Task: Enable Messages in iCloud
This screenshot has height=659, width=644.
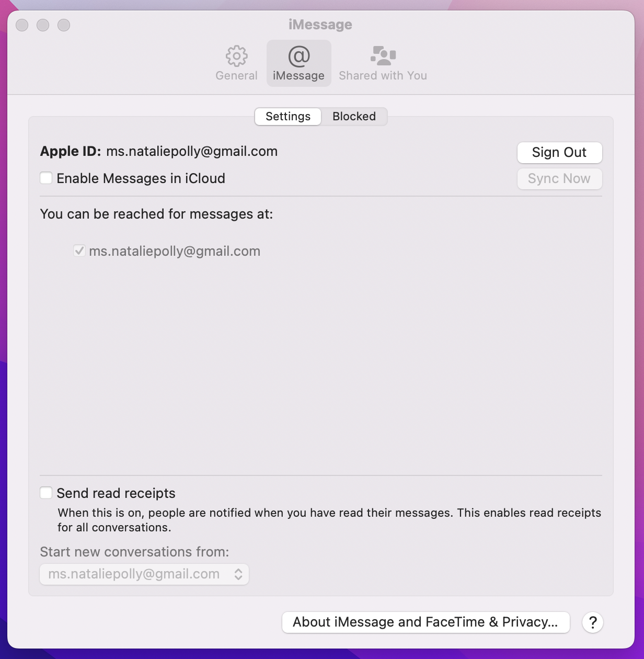Action: (46, 178)
